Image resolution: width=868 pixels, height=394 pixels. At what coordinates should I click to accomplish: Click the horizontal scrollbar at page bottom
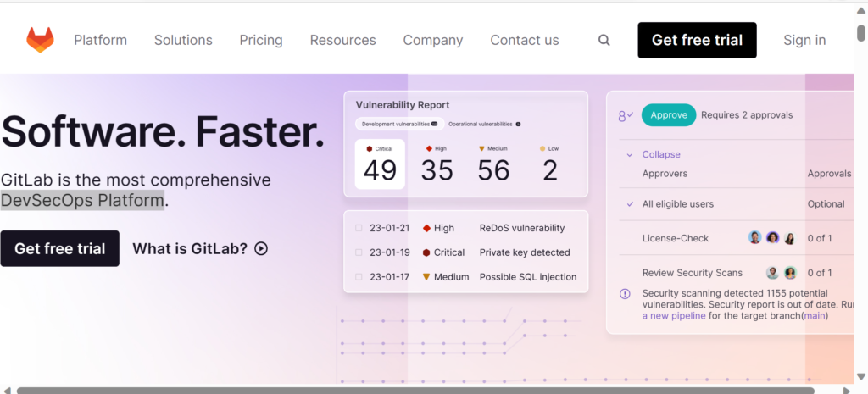[x=415, y=391]
